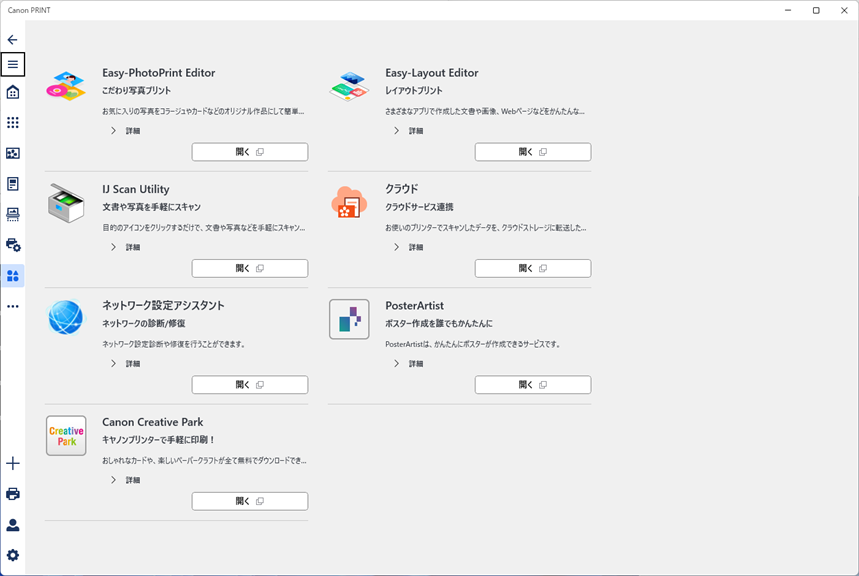
Task: Expand 詳細 under Canon Creative Park
Action: [125, 480]
